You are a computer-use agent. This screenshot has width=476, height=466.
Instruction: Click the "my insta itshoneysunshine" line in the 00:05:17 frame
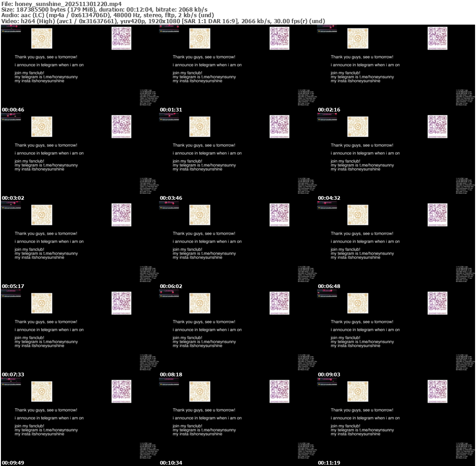pos(40,257)
